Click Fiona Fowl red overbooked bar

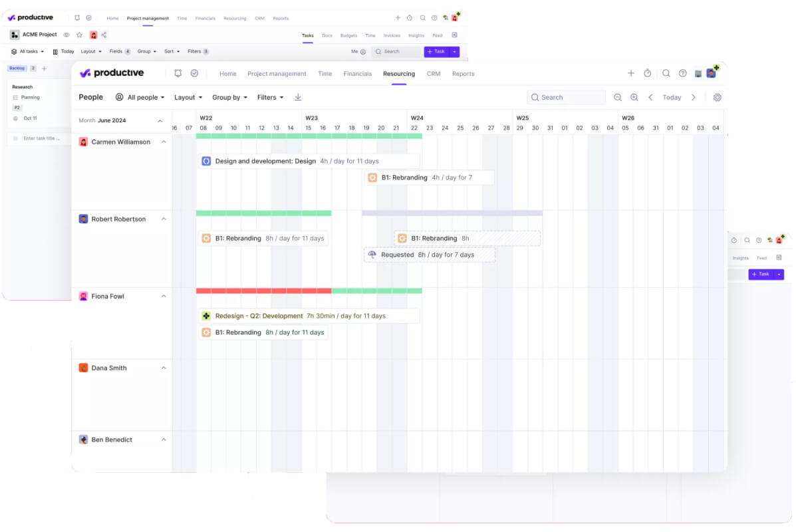[x=263, y=291]
